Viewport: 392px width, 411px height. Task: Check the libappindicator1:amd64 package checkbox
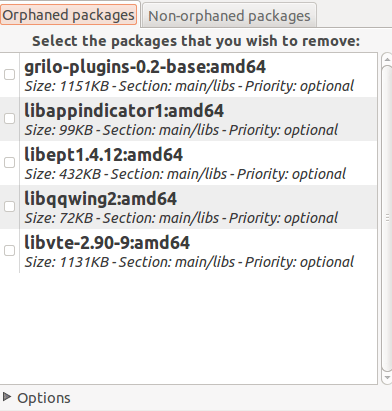point(9,118)
